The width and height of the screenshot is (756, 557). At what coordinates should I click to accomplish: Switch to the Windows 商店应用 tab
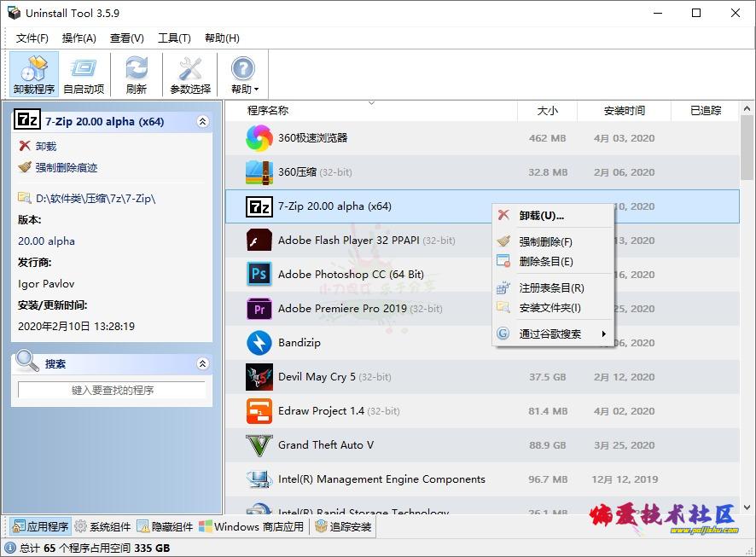click(x=253, y=526)
